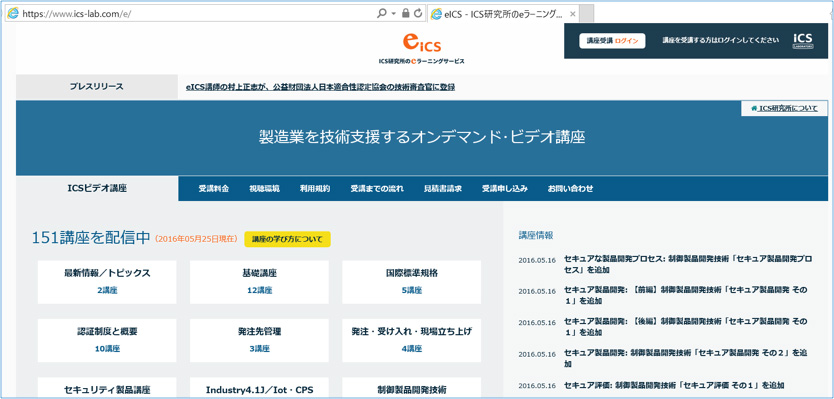Open the 制御製品開発技術 category card
834x399 pixels.
click(x=412, y=387)
